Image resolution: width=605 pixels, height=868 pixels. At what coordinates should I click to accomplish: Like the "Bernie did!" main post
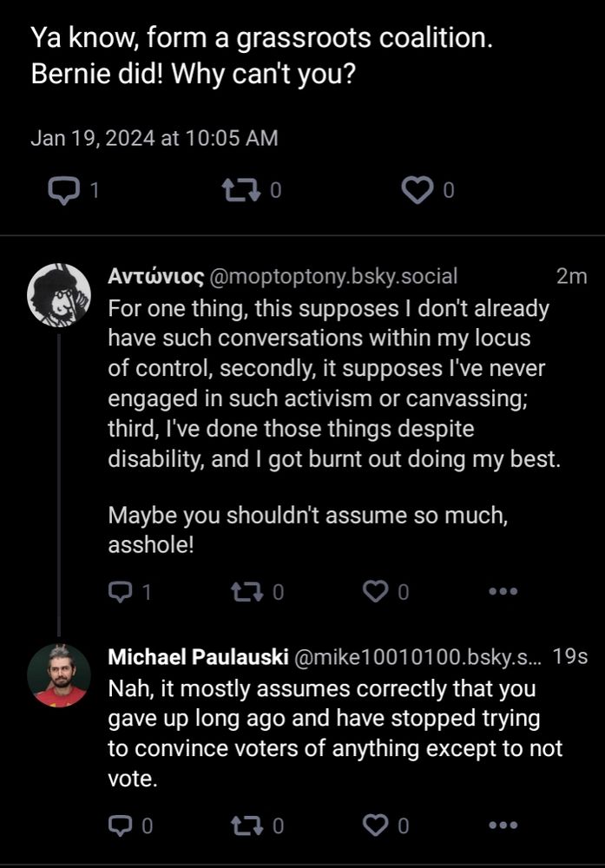[x=419, y=191]
